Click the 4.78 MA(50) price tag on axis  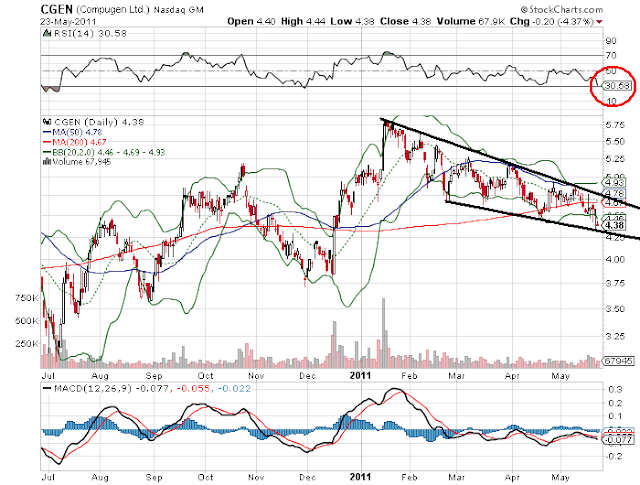(614, 193)
